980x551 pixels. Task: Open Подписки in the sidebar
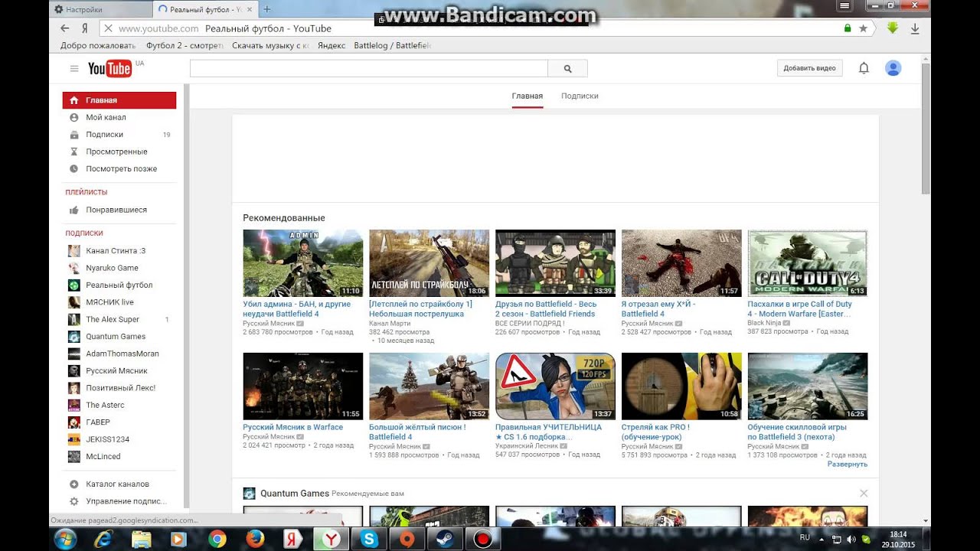click(119, 135)
